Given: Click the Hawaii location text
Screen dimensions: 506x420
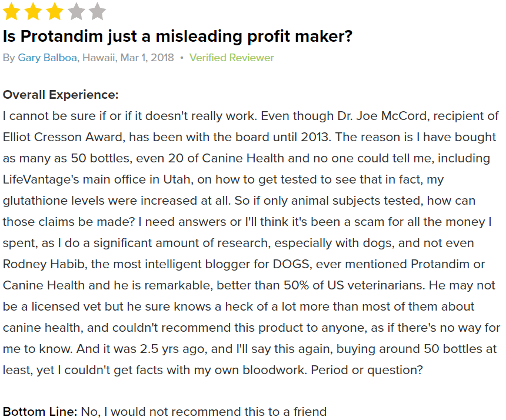Looking at the screenshot, I should [x=99, y=58].
